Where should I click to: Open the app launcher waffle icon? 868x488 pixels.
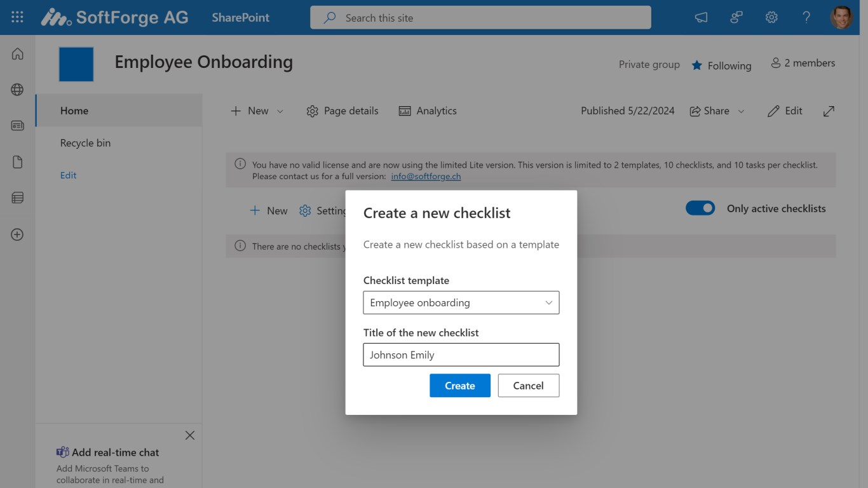point(17,17)
